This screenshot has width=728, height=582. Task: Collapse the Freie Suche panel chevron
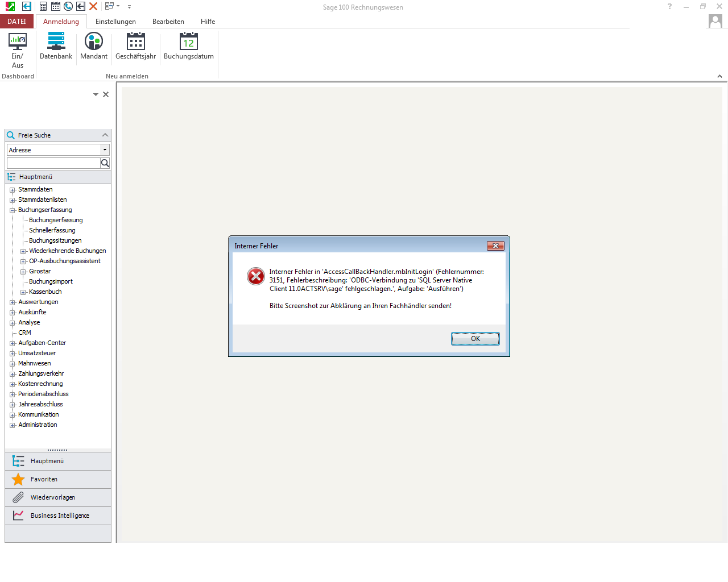(x=105, y=135)
